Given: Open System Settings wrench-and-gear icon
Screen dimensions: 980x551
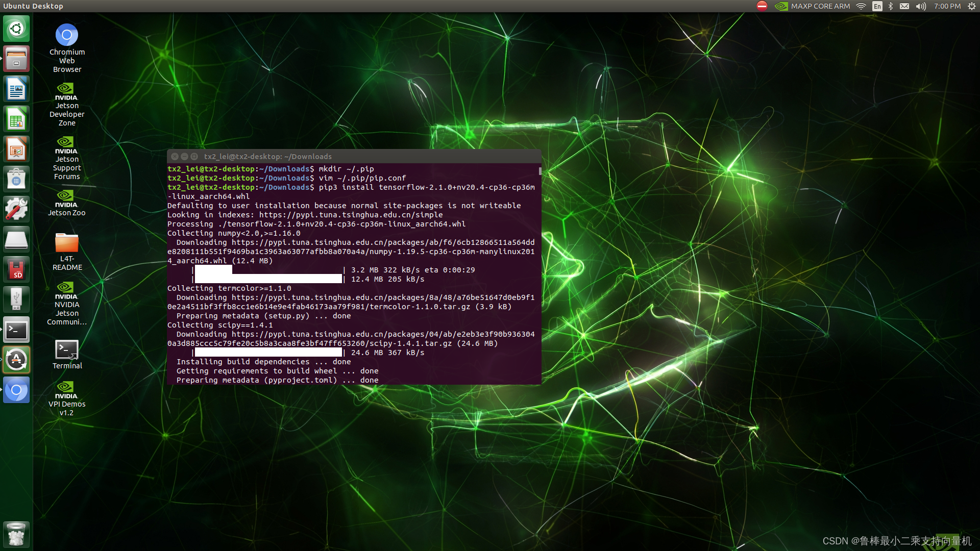Looking at the screenshot, I should [16, 209].
